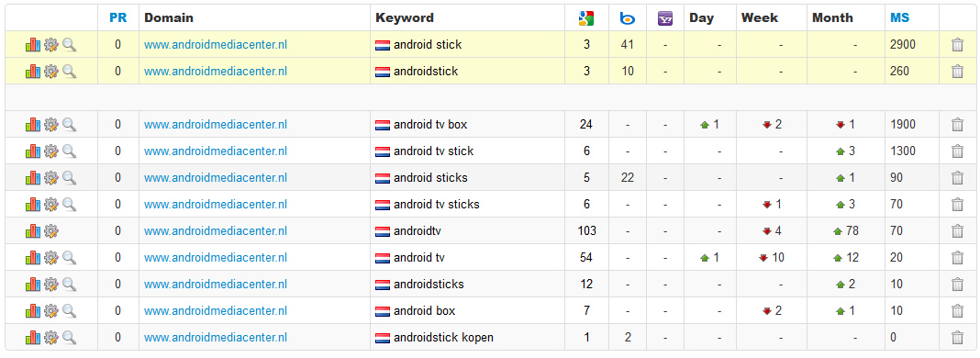Click trash icon for androidtv row
Viewport: 980px width, 358px height.
[x=957, y=231]
